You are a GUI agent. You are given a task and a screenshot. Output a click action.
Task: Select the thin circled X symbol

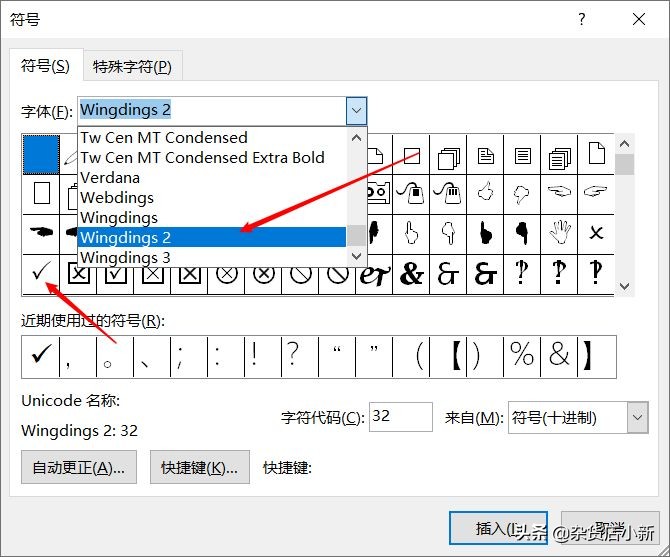[x=226, y=274]
